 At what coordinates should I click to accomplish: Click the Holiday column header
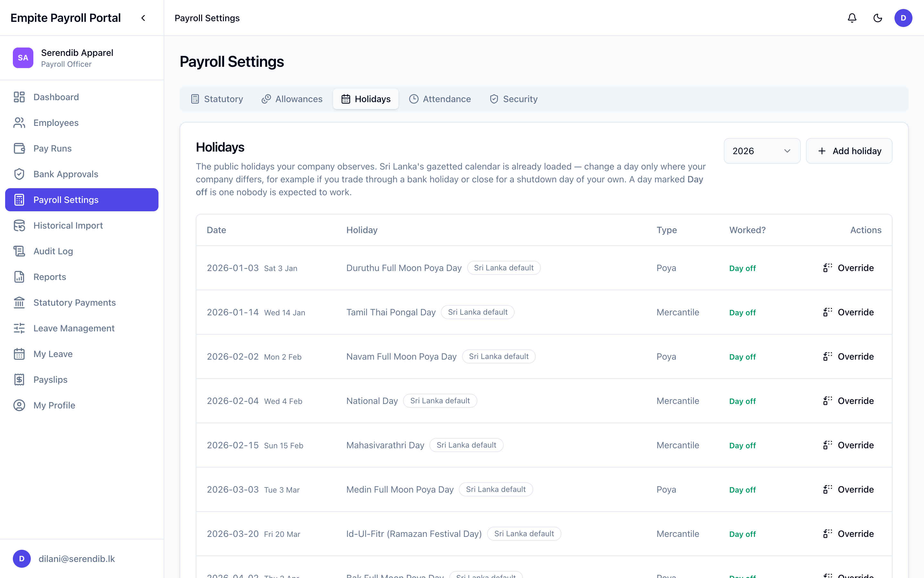(x=362, y=230)
